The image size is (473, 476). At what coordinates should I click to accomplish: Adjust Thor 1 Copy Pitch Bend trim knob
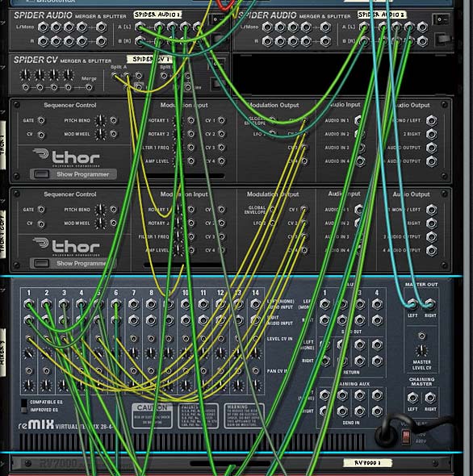101,210
